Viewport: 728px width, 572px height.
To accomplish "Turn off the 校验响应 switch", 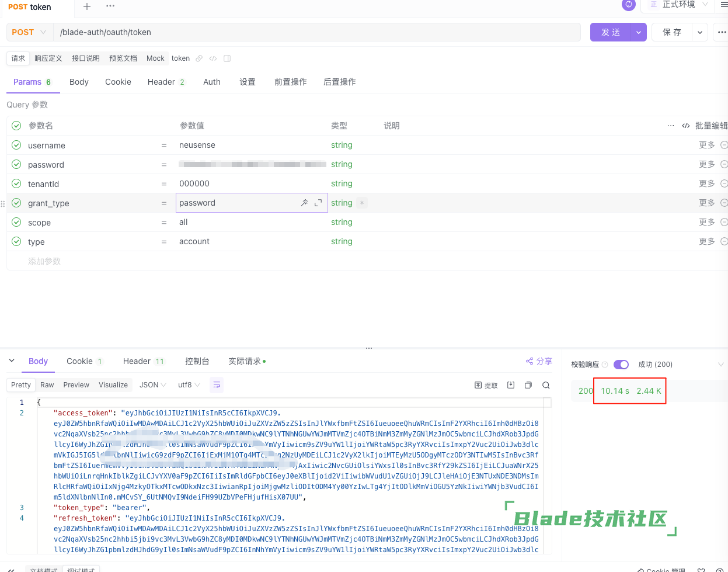I will (621, 365).
